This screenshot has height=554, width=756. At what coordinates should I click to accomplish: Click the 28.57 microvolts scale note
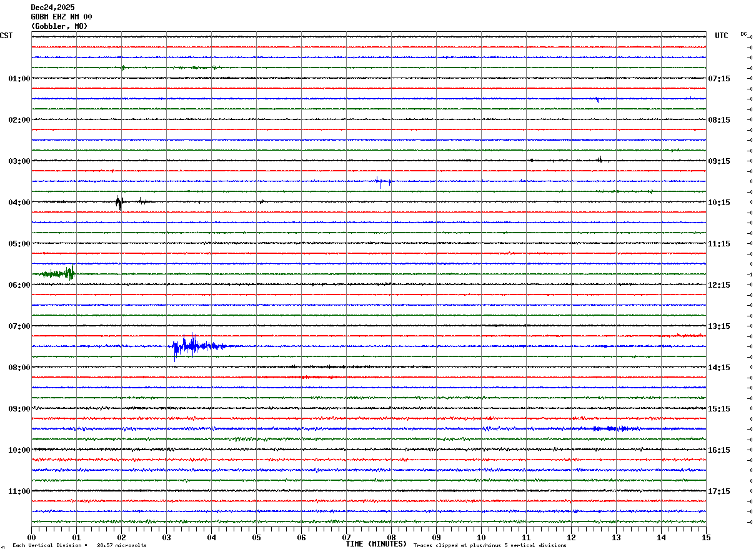[122, 546]
